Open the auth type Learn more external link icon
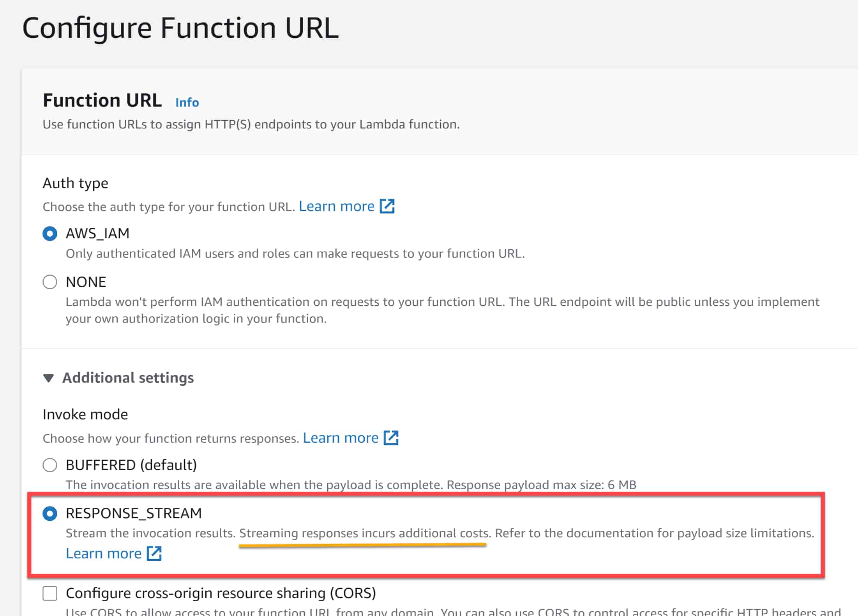The height and width of the screenshot is (616, 858). [387, 206]
